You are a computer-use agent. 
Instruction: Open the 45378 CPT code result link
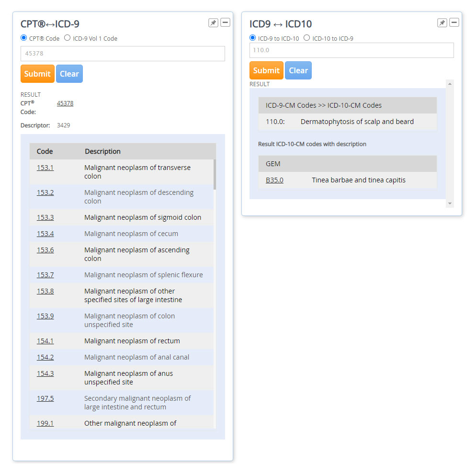[65, 103]
